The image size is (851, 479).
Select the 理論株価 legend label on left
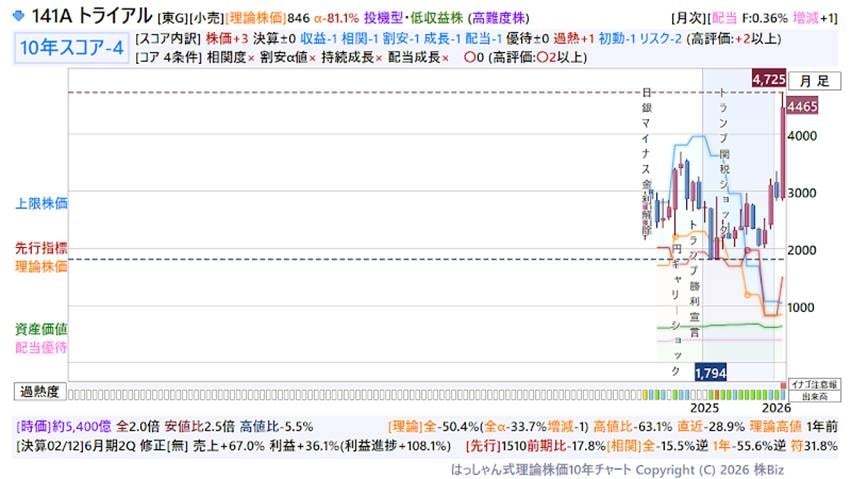41,267
